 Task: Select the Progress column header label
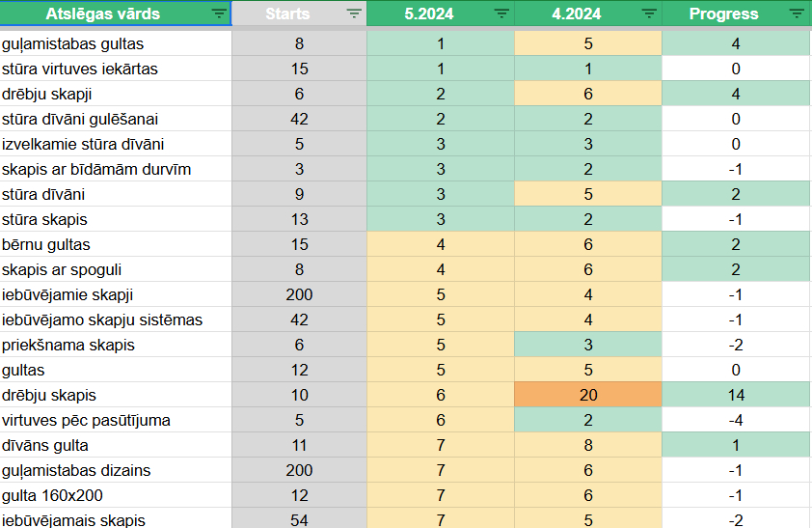(x=723, y=14)
